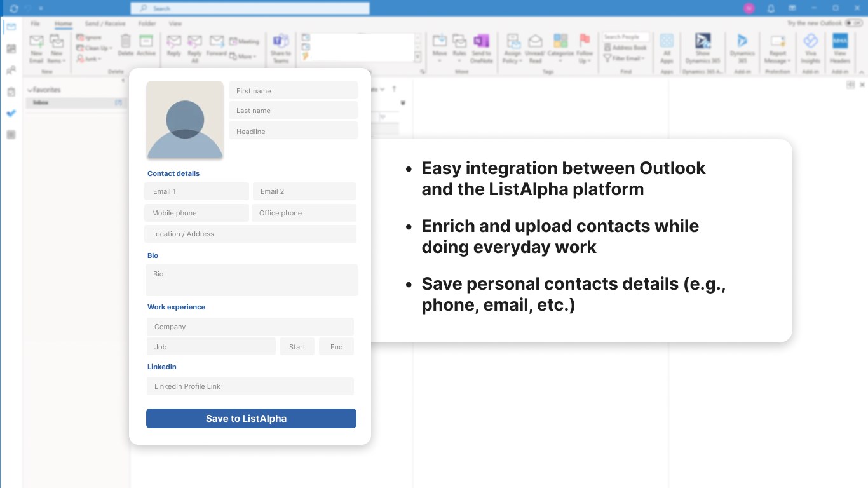The height and width of the screenshot is (488, 868).
Task: Click the Headline field
Action: coord(293,131)
